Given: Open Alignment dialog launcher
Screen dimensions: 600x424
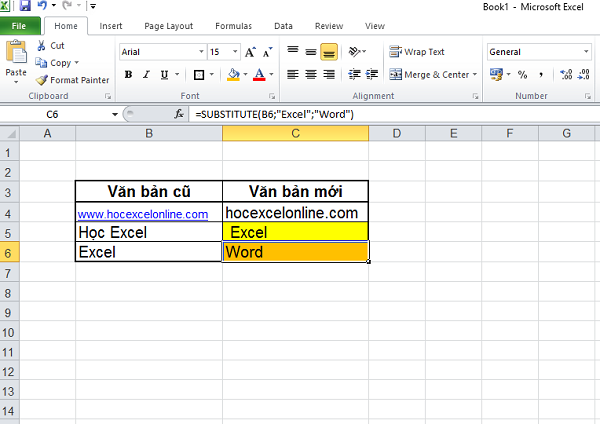Looking at the screenshot, I should tap(475, 96).
